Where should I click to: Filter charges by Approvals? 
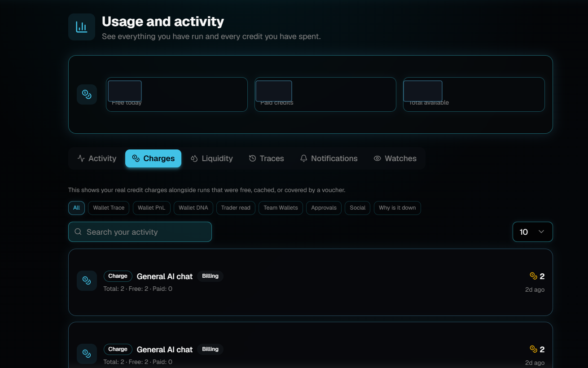point(324,208)
